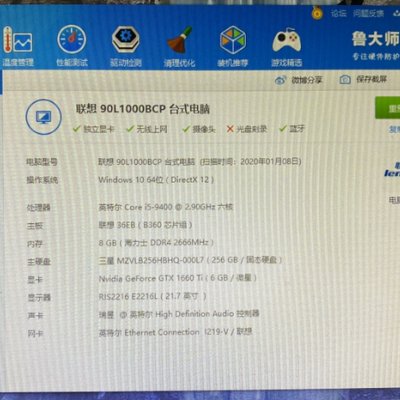This screenshot has height=400, width=400.
Task: Click the gold medal icon at top
Action: point(317,13)
